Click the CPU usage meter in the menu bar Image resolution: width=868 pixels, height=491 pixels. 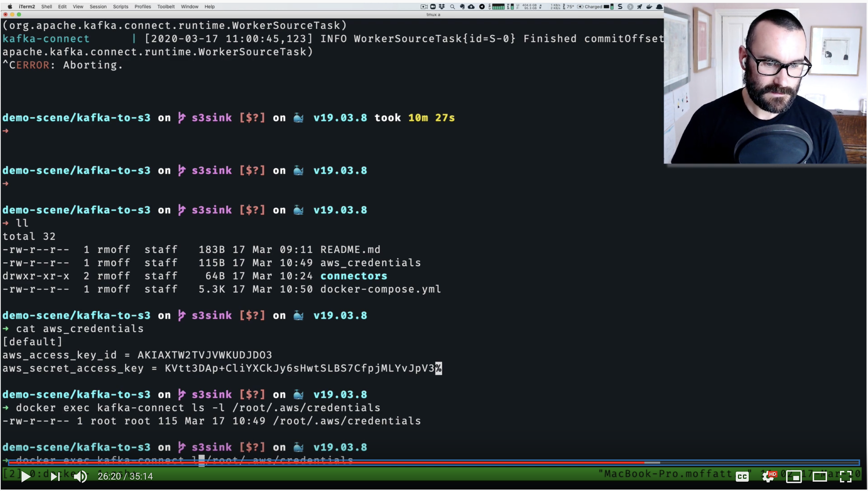499,6
